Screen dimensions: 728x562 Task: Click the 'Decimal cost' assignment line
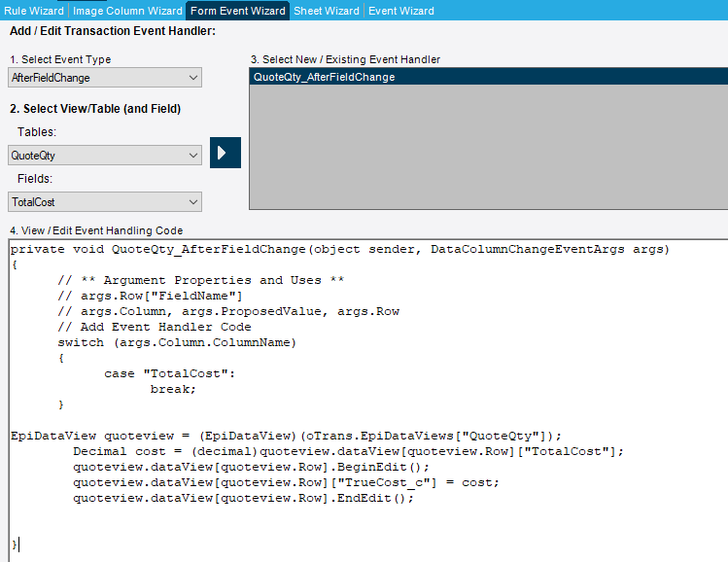pyautogui.click(x=348, y=451)
